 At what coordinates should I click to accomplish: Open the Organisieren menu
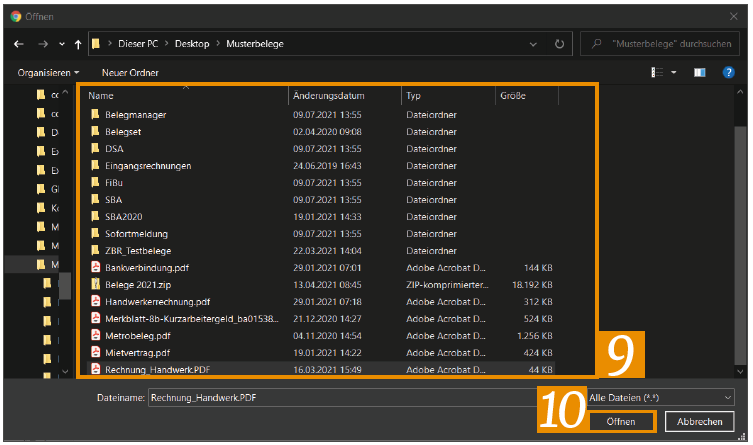[48, 72]
